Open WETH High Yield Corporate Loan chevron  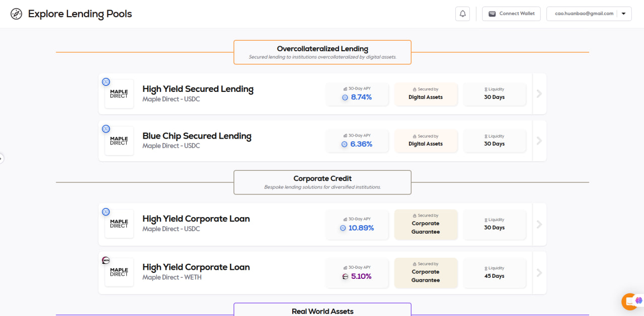click(539, 273)
